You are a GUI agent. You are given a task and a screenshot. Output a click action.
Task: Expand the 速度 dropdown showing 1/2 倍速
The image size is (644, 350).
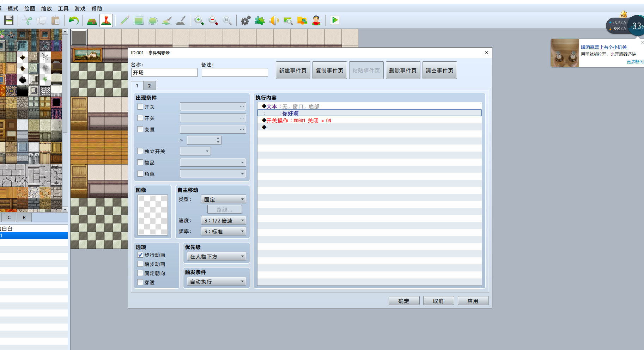click(x=224, y=220)
